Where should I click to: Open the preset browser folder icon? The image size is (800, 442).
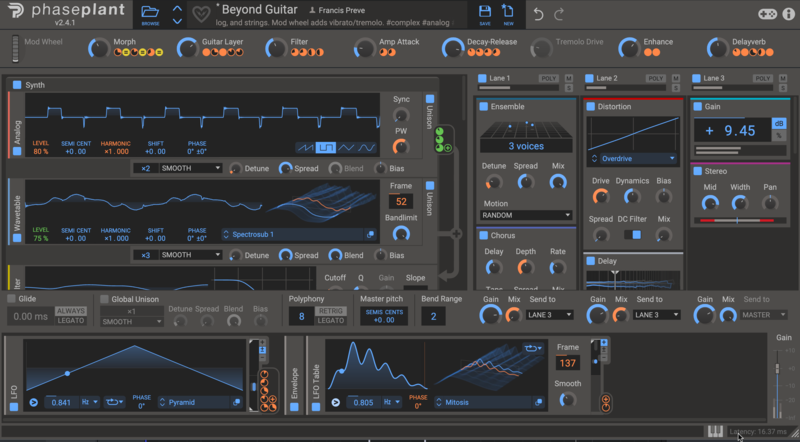tap(150, 14)
